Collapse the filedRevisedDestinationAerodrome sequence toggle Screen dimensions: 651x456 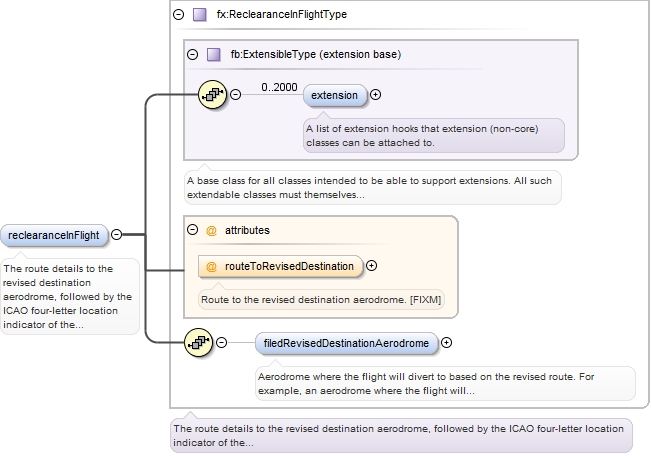222,343
